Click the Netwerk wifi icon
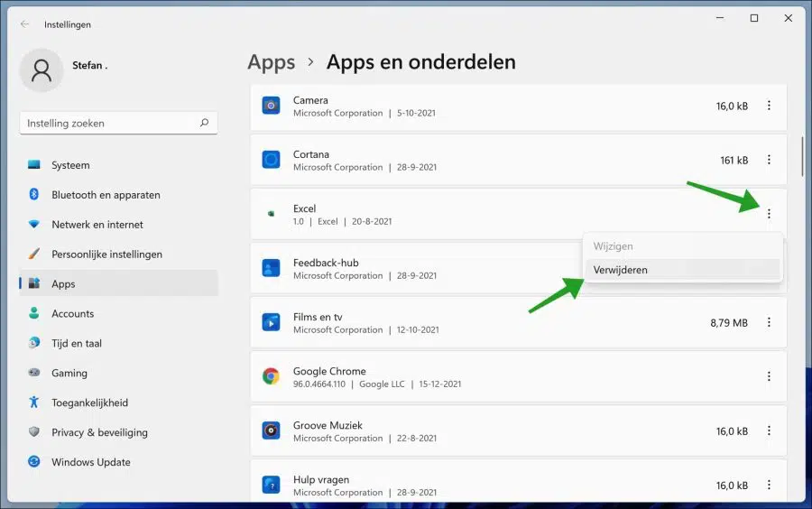This screenshot has width=812, height=509. pos(34,224)
